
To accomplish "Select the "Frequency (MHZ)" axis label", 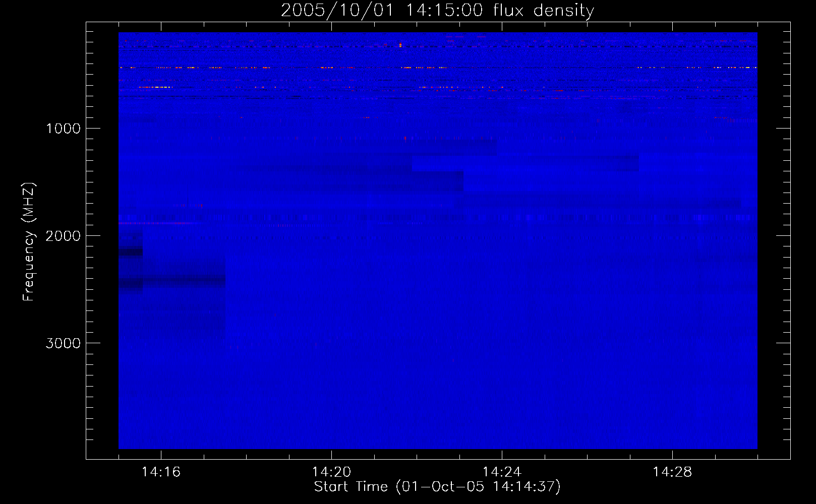I will click(x=29, y=242).
